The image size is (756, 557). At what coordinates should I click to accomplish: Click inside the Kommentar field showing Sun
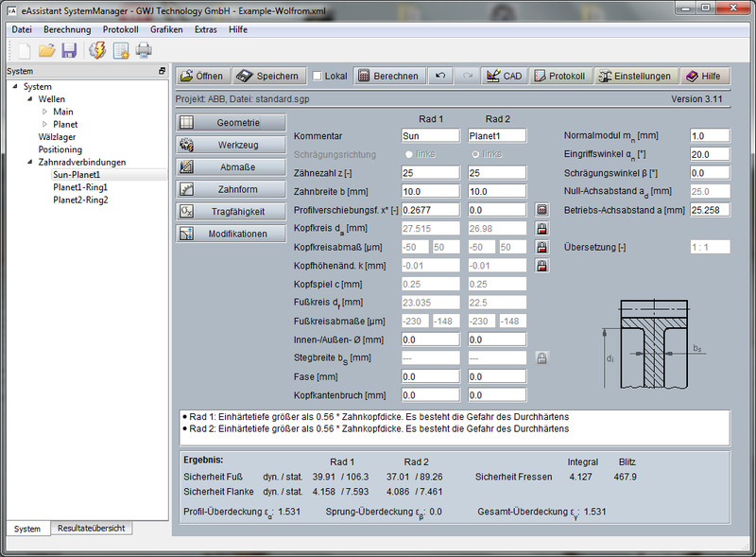(x=430, y=135)
